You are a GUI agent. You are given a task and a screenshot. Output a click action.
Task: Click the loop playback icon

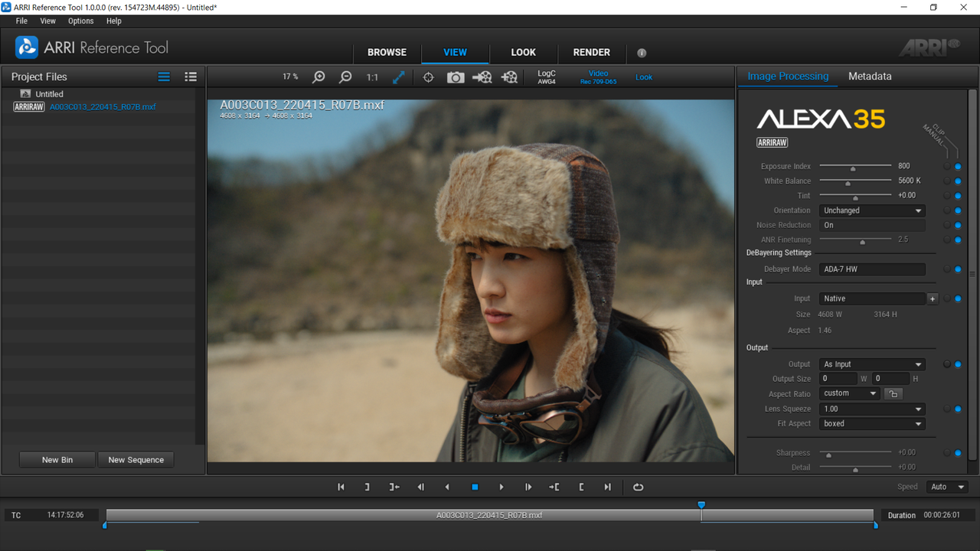click(x=638, y=487)
